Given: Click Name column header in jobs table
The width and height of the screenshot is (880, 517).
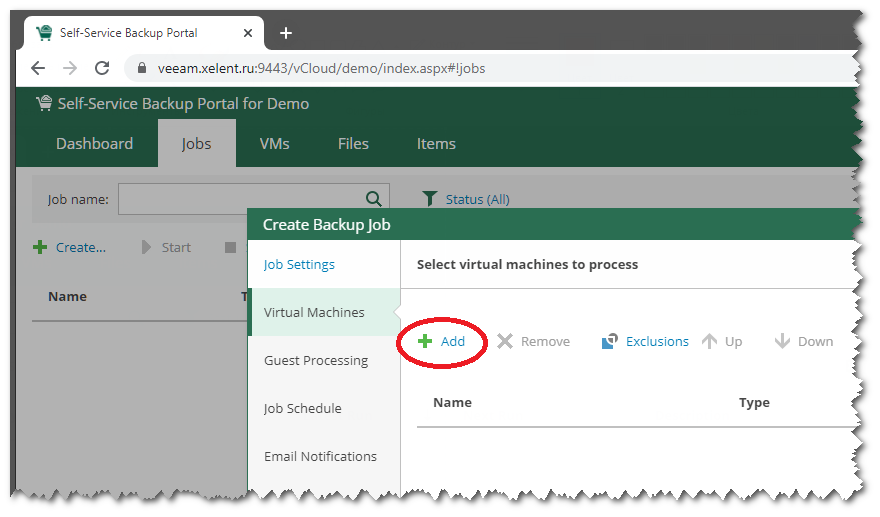Looking at the screenshot, I should [x=67, y=296].
